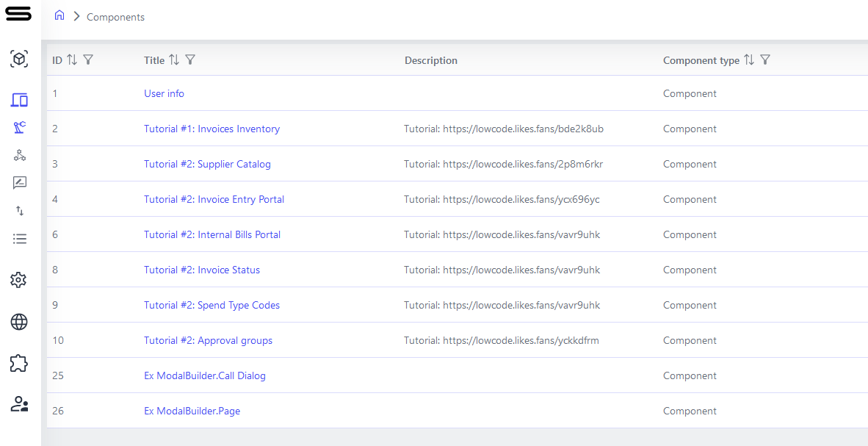This screenshot has width=868, height=446.
Task: Click the globe icon in the sidebar
Action: click(x=19, y=322)
